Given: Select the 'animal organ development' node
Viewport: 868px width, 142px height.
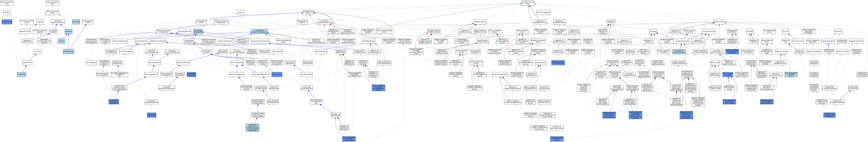Looking at the screenshot, I should [x=198, y=31].
